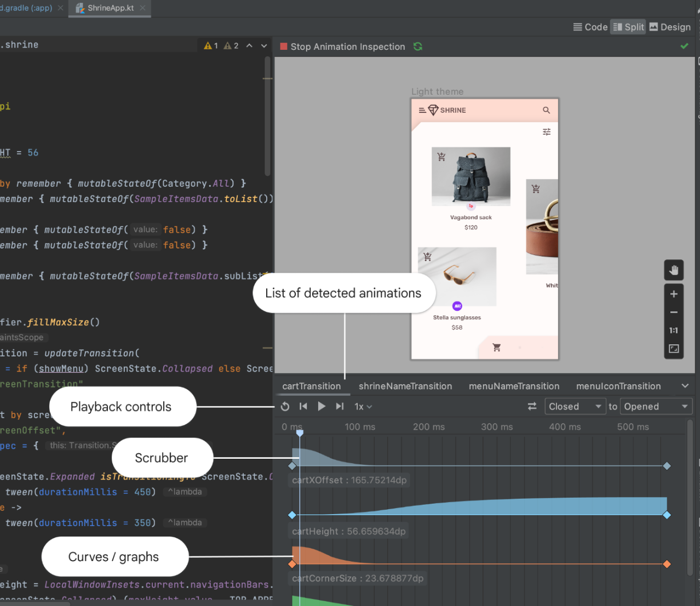Open the Opened end state dropdown
700x606 pixels.
pyautogui.click(x=656, y=406)
